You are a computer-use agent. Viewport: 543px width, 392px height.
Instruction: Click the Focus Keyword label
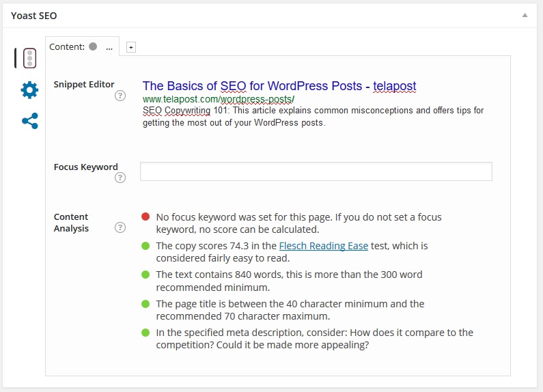point(86,167)
